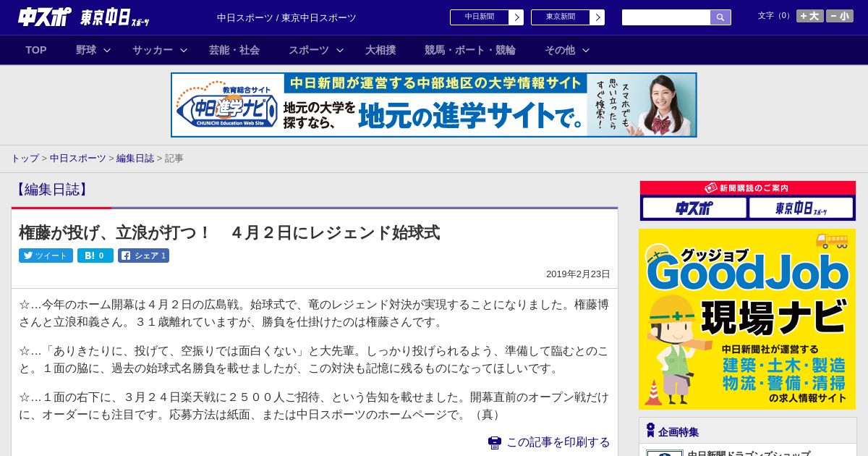This screenshot has width=868, height=456.
Task: Increase text size with +大 button
Action: click(810, 16)
